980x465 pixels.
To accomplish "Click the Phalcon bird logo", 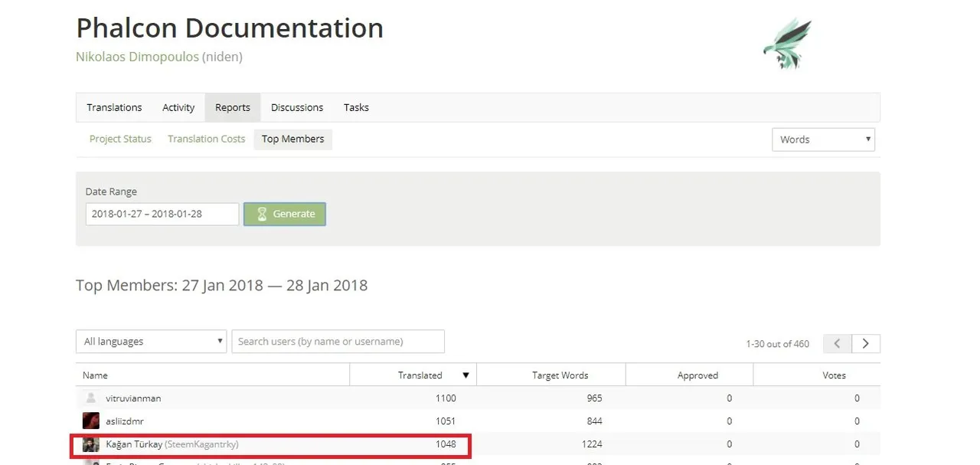I will pyautogui.click(x=788, y=44).
